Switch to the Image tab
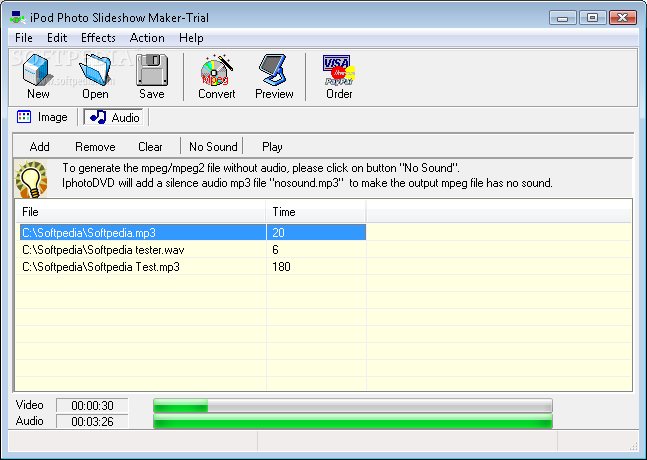Screen dimensions: 647x460 42,117
